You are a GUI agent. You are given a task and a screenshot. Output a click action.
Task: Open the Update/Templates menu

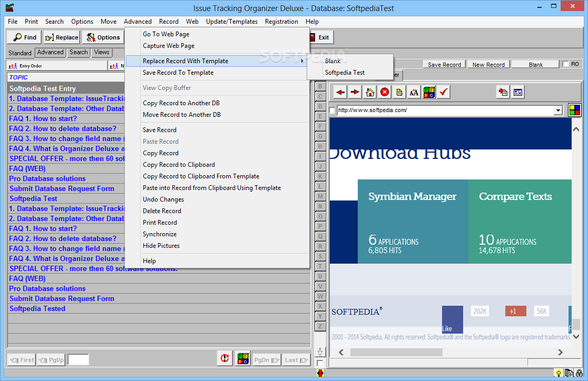coord(232,22)
